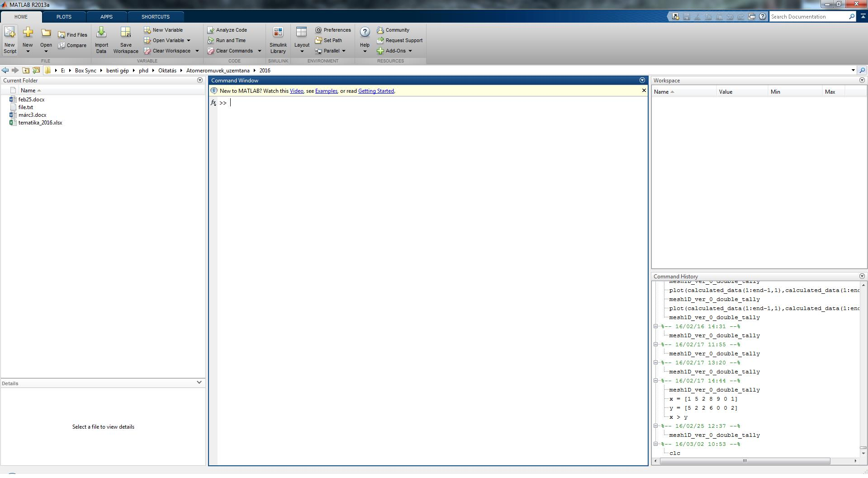
Task: Open the Examples link in banner
Action: click(326, 91)
